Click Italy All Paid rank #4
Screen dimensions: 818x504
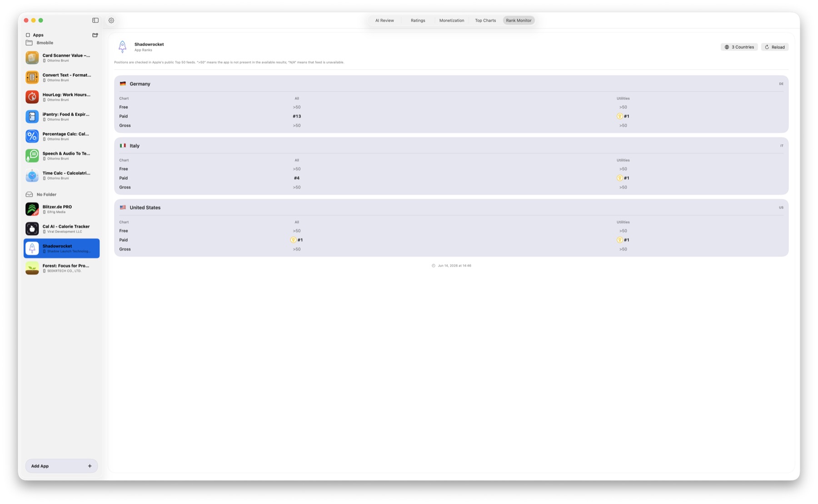click(x=297, y=178)
